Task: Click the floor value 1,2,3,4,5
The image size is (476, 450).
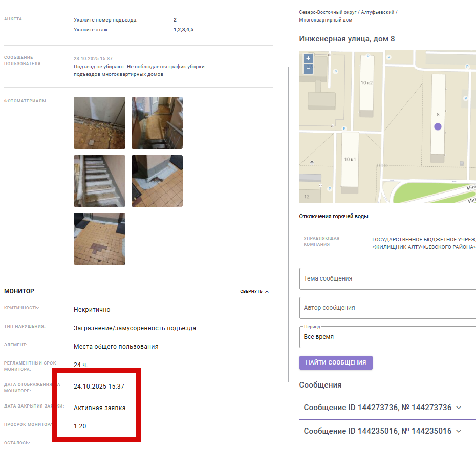Action: pyautogui.click(x=183, y=30)
